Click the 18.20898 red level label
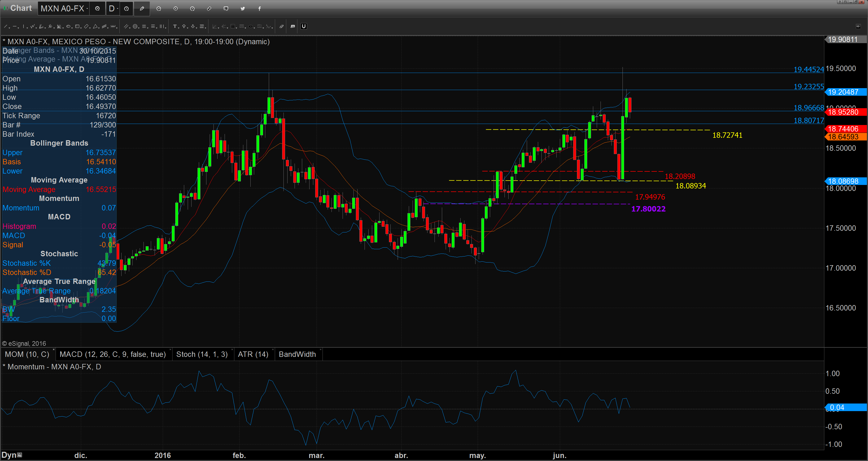Viewport: 868px width, 461px height. tap(680, 176)
